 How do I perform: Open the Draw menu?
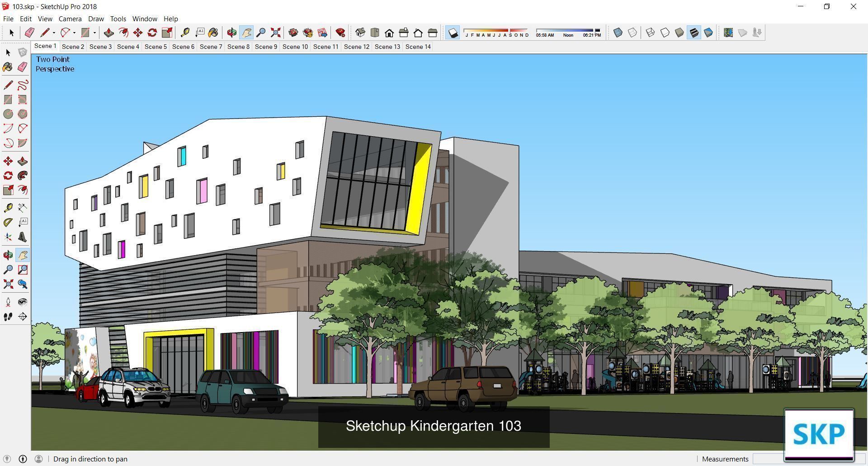coord(96,19)
